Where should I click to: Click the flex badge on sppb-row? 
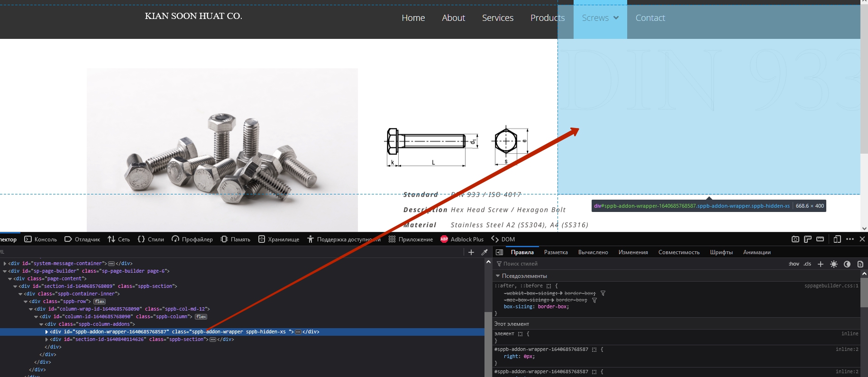[100, 302]
